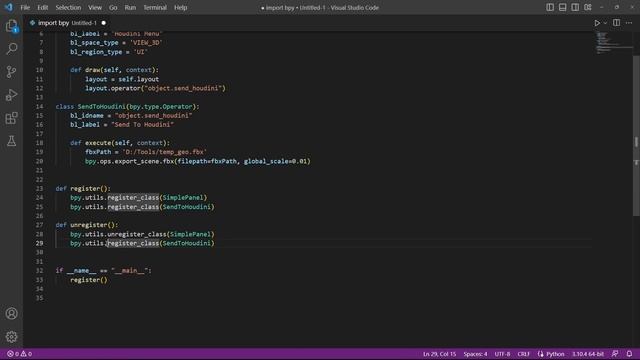The height and width of the screenshot is (360, 640).
Task: Open the errors and warnings status item
Action: [19, 354]
